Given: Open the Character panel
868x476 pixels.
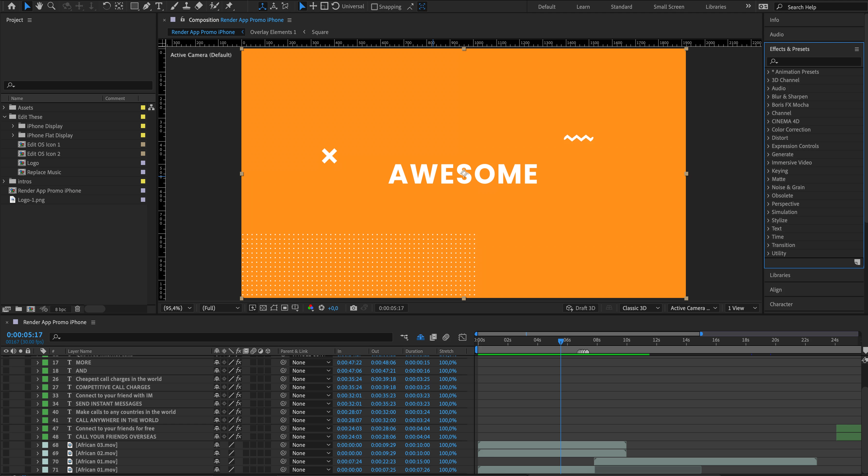Looking at the screenshot, I should coord(781,304).
